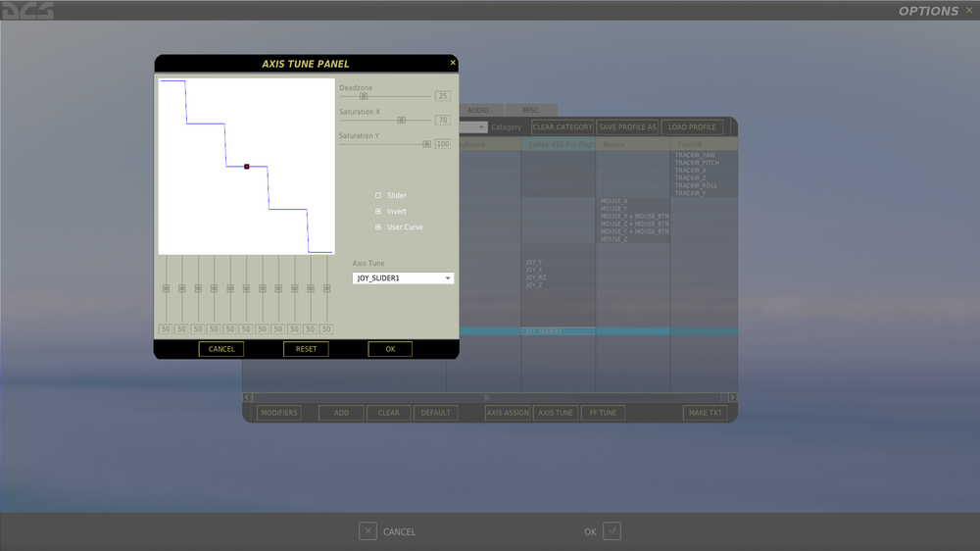This screenshot has width=980, height=551.
Task: Expand the Category dropdown arrow
Action: (480, 126)
